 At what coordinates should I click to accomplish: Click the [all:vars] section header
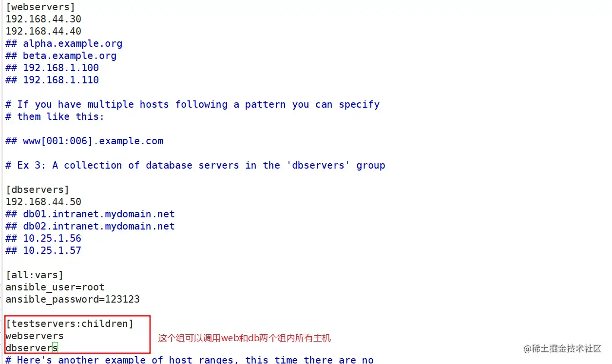click(35, 275)
